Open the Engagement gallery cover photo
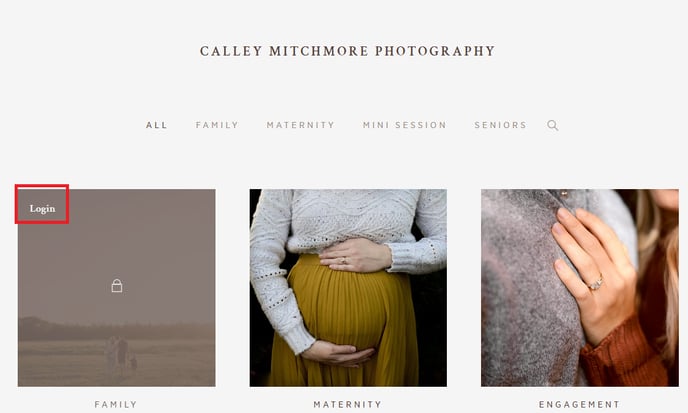688x413 pixels. [580, 288]
